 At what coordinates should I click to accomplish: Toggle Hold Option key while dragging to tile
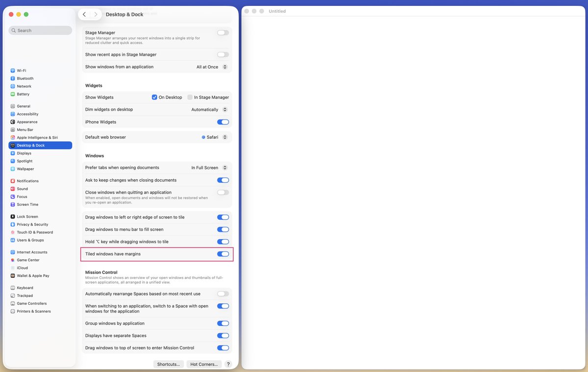click(x=223, y=242)
